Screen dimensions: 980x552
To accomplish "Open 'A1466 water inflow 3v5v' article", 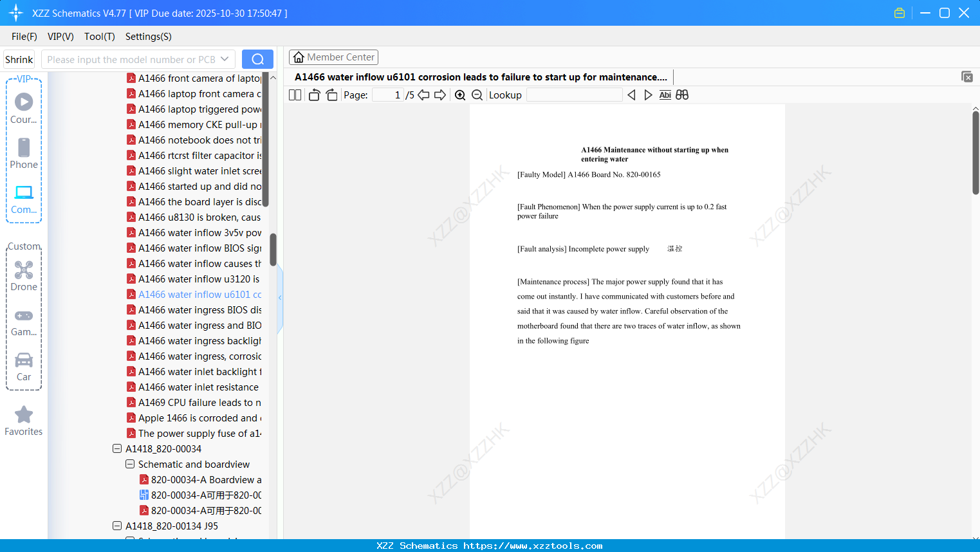I will (x=194, y=233).
